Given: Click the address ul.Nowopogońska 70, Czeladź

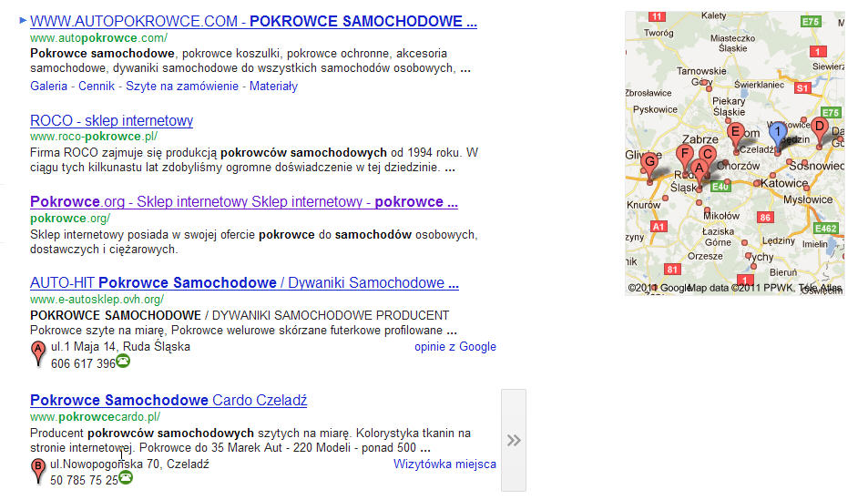Looking at the screenshot, I should 129,464.
